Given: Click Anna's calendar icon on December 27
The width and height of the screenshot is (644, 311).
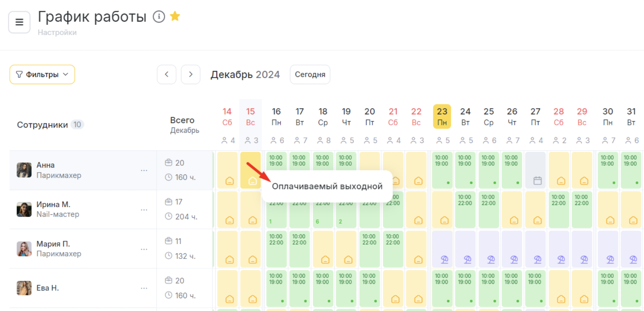Looking at the screenshot, I should pyautogui.click(x=537, y=181).
